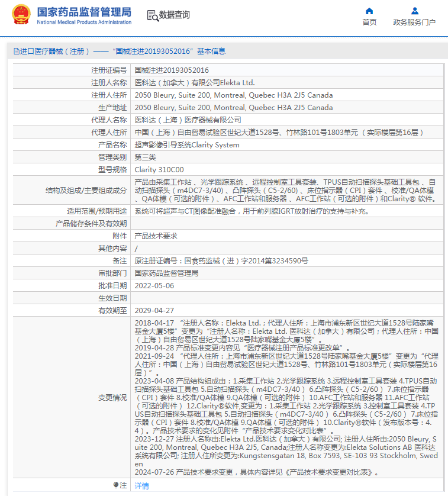Image resolution: width=448 pixels, height=496 pixels.
Task: Click the 产品技术要求 attachment value
Action: click(156, 236)
